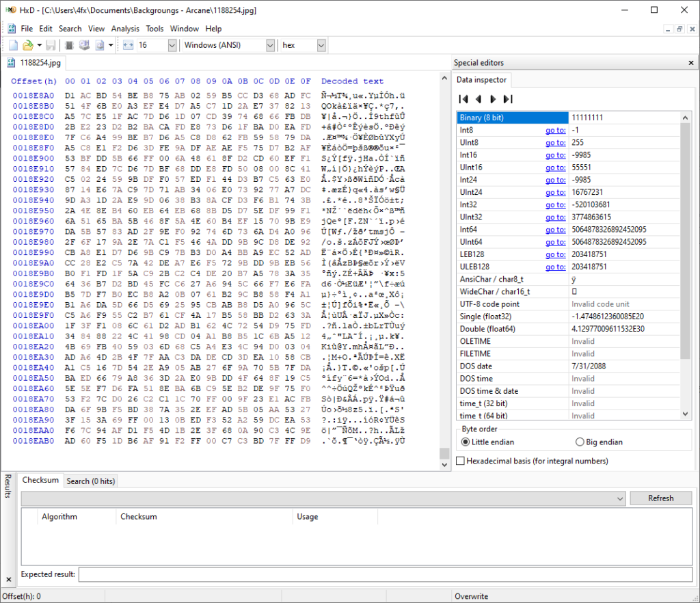Click the New file toolbar icon

click(x=13, y=45)
